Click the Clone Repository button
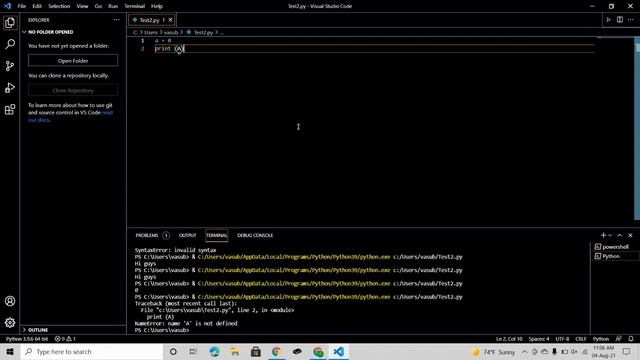The width and height of the screenshot is (640, 360). (73, 90)
